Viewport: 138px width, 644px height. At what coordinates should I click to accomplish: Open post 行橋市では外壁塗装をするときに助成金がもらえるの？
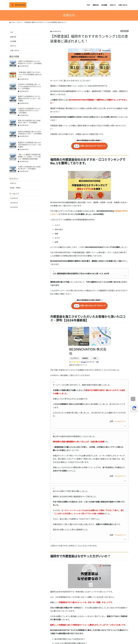[x=30, y=62]
